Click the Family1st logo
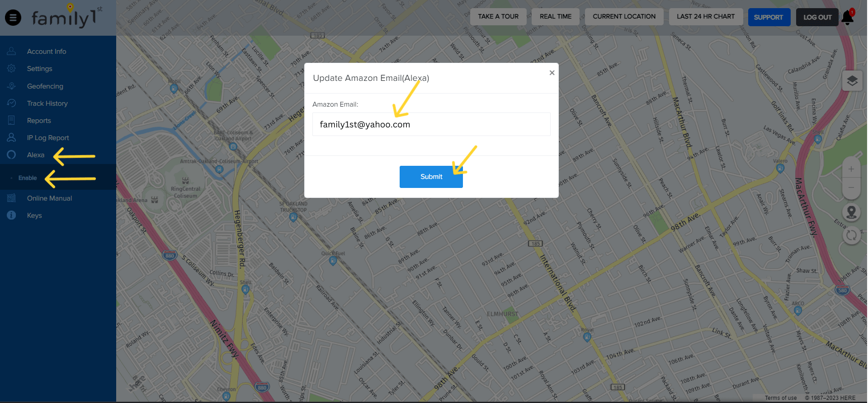The width and height of the screenshot is (868, 403). (67, 17)
